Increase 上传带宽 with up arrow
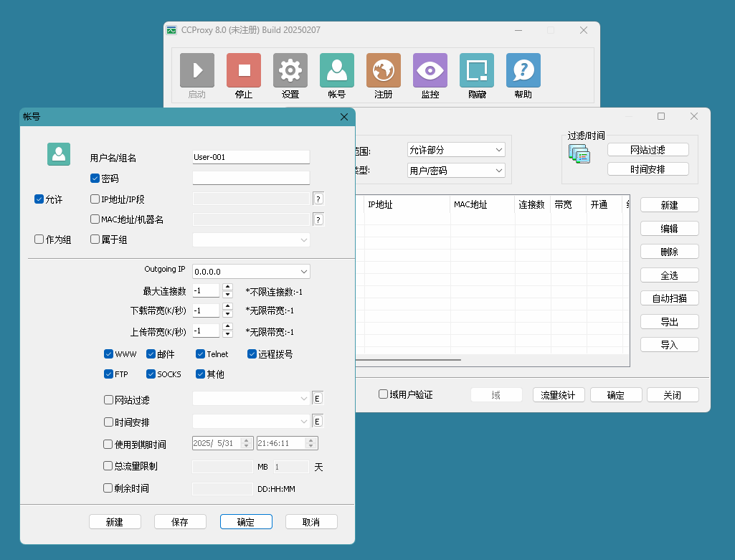Viewport: 735px width, 560px height. click(x=227, y=327)
